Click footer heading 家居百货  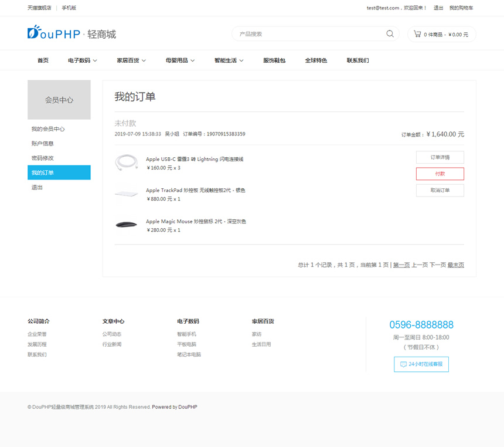click(263, 321)
